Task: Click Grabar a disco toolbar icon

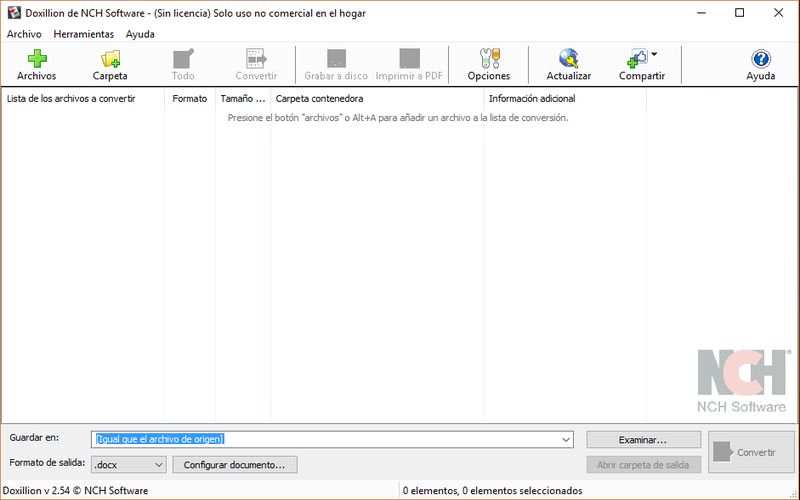Action: point(336,59)
